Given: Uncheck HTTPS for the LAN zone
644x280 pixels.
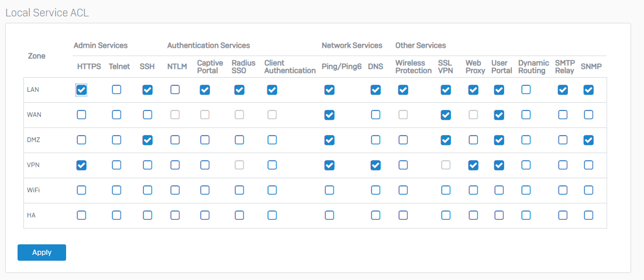Looking at the screenshot, I should (82, 90).
